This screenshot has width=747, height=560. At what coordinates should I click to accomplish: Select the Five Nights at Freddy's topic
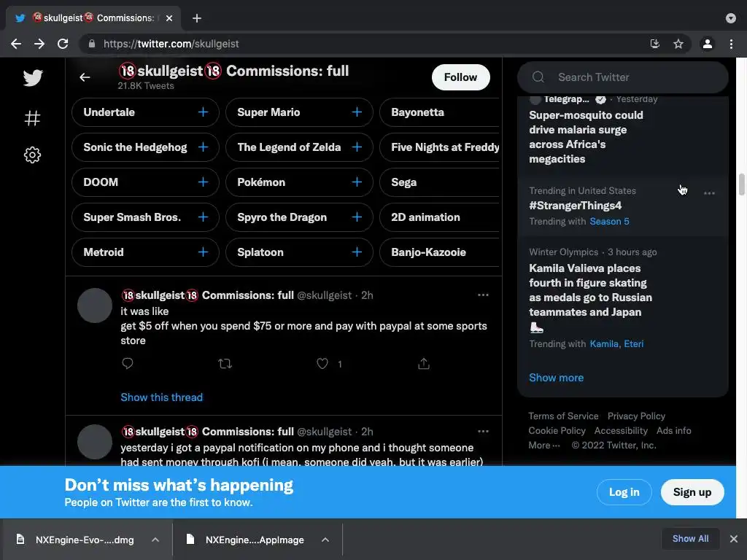(x=439, y=147)
